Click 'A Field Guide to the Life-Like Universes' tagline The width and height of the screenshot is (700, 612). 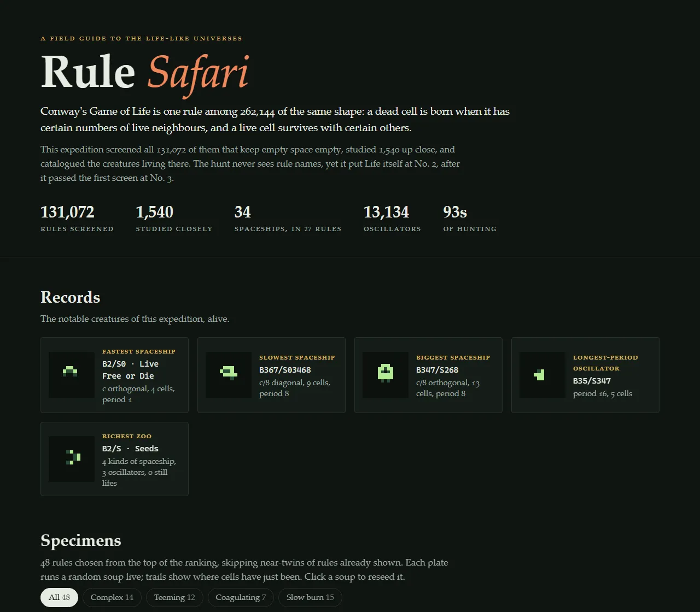pos(141,38)
